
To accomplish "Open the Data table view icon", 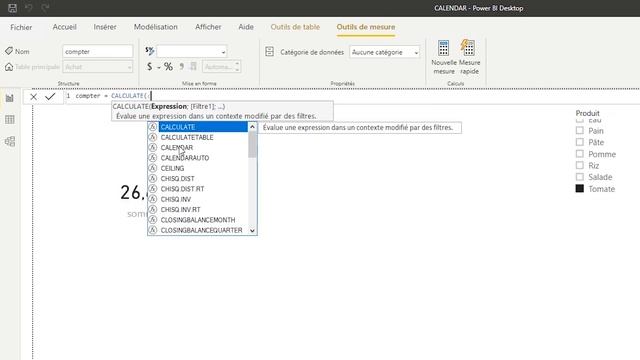I will [10, 120].
